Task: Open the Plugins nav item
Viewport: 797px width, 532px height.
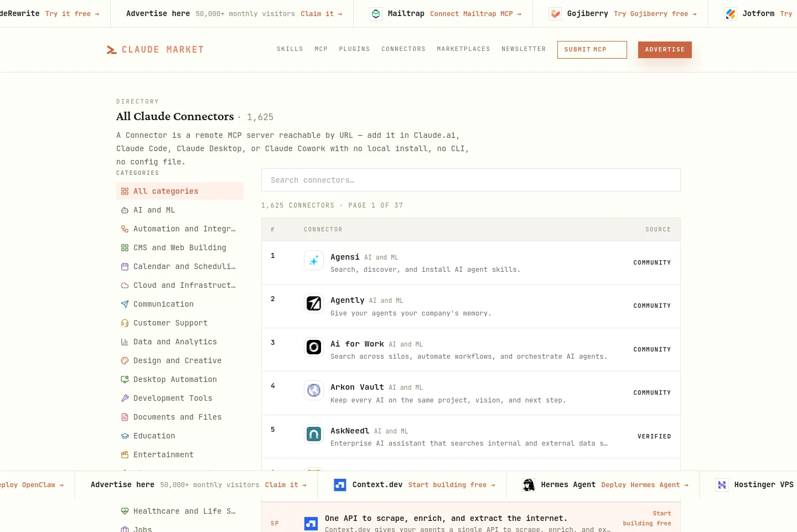Action: pos(354,49)
